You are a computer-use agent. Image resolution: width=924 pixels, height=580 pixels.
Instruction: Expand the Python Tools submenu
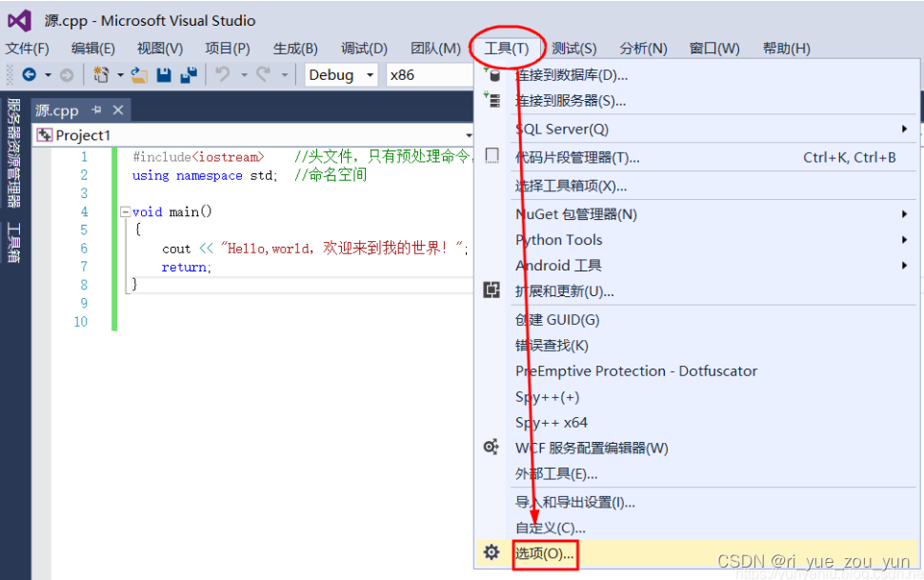pyautogui.click(x=904, y=239)
